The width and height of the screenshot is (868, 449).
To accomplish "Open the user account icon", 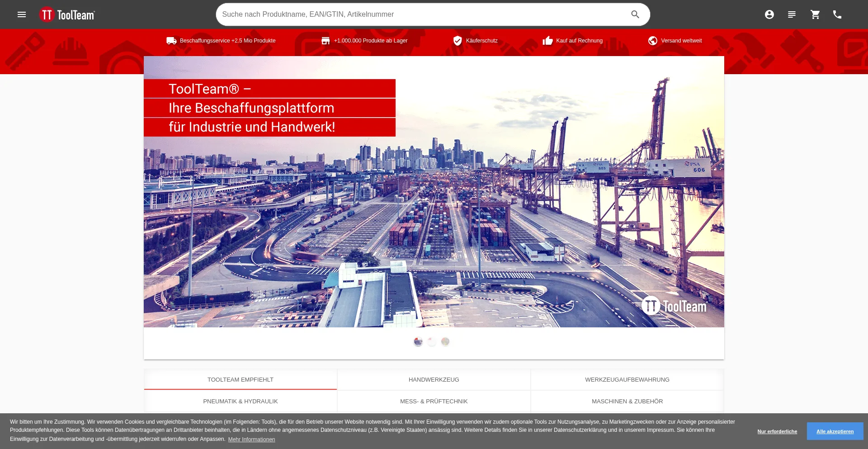I will tap(769, 14).
